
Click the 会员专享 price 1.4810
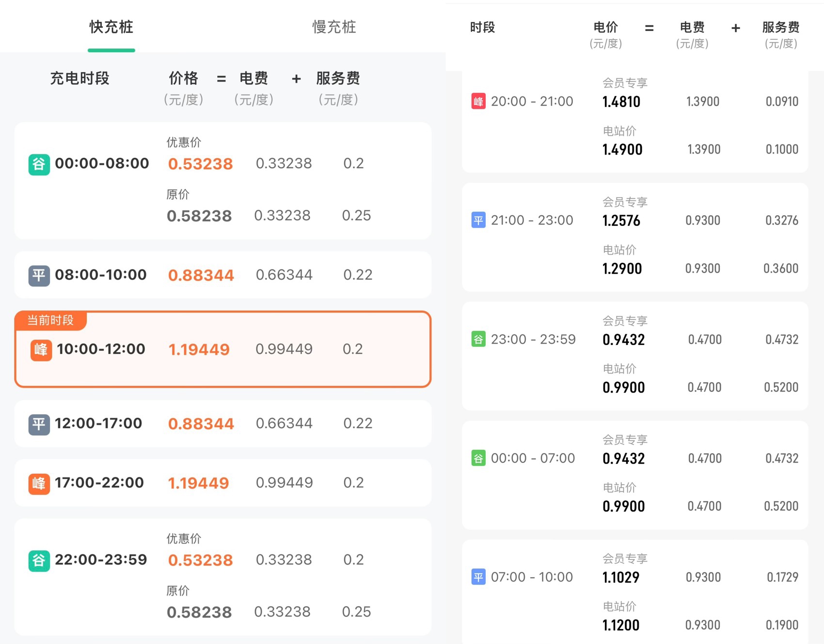[621, 102]
